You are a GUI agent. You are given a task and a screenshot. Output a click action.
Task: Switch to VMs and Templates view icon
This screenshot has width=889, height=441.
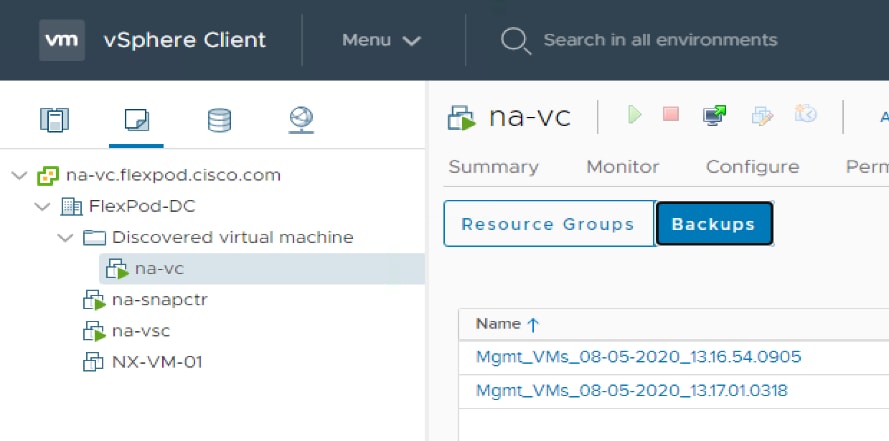[x=137, y=120]
